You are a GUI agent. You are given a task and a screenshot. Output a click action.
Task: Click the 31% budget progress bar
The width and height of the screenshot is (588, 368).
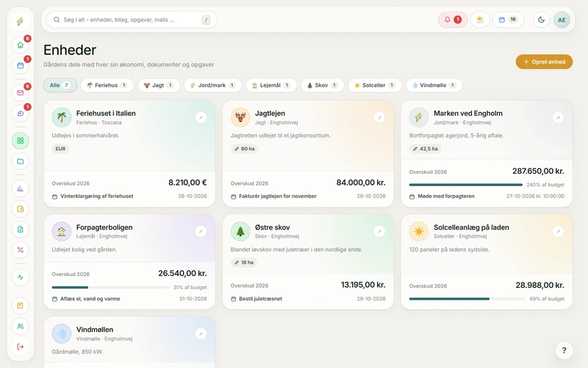pos(110,287)
